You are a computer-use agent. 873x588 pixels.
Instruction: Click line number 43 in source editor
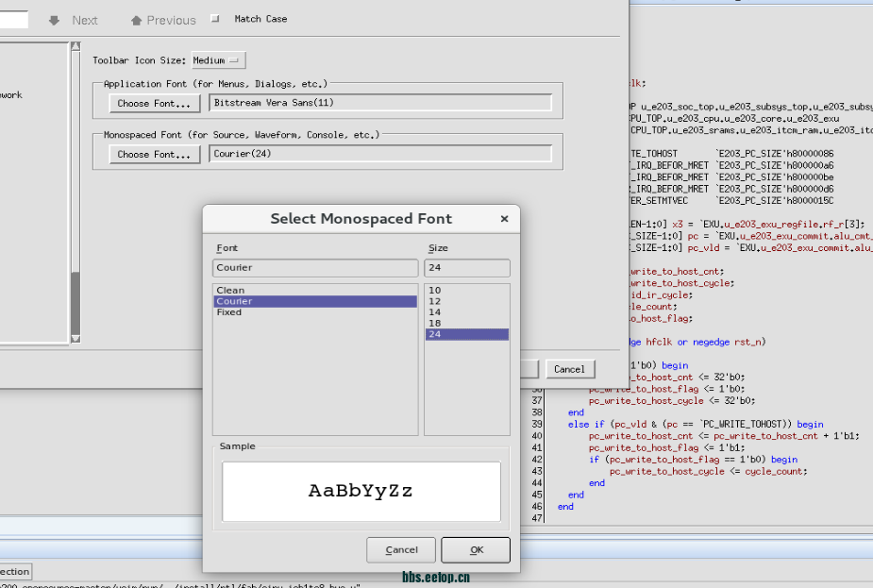[x=537, y=471]
